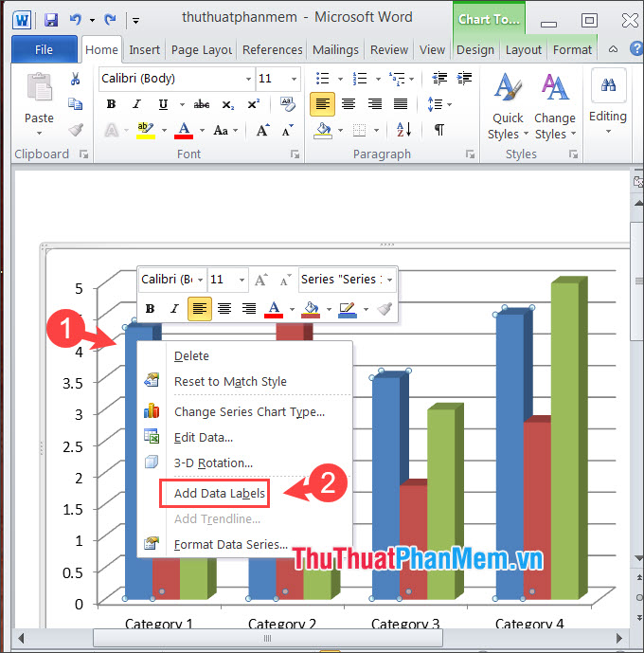The width and height of the screenshot is (644, 653).
Task: Toggle Bold in the ribbon Font group
Action: tap(111, 104)
